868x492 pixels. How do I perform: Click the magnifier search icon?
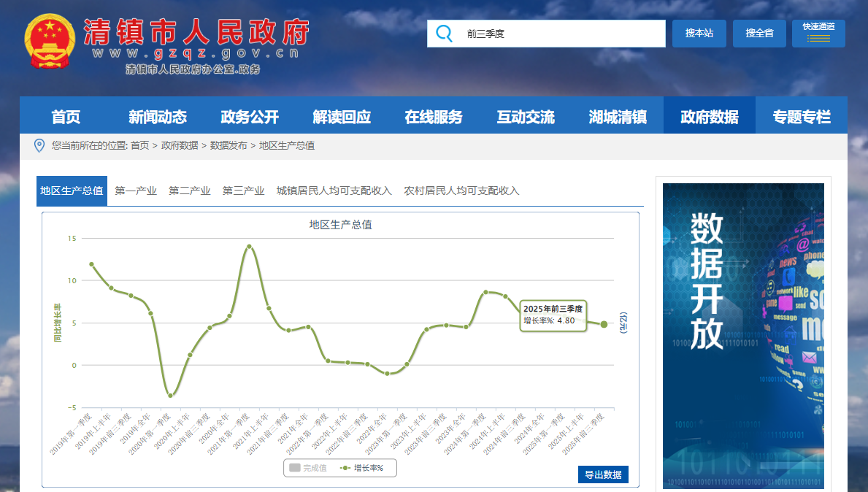pos(443,34)
